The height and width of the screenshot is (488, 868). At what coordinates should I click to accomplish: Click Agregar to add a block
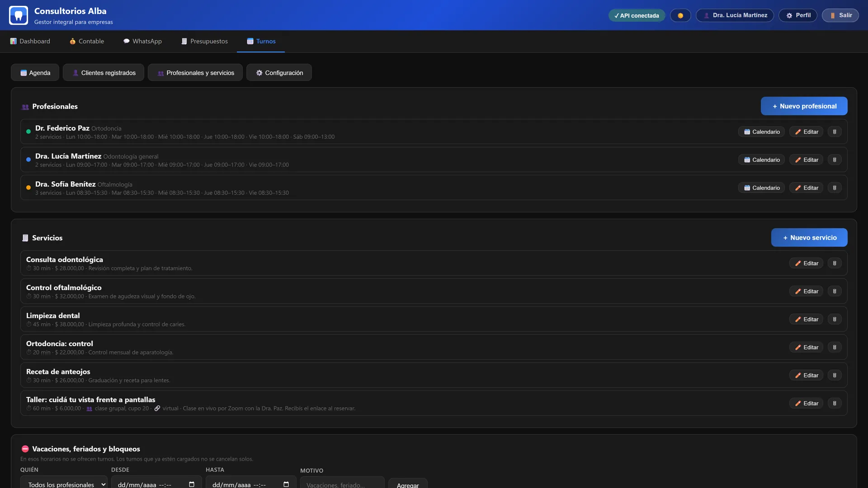408,483
